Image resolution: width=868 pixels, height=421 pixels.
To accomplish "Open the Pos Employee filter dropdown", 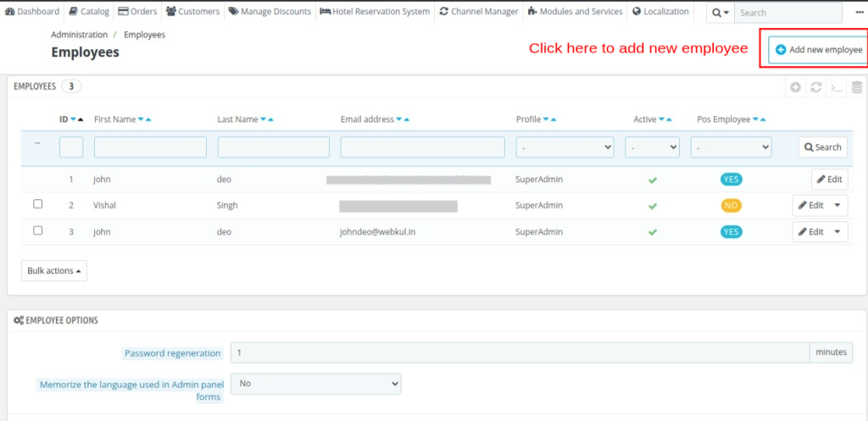I will point(731,147).
